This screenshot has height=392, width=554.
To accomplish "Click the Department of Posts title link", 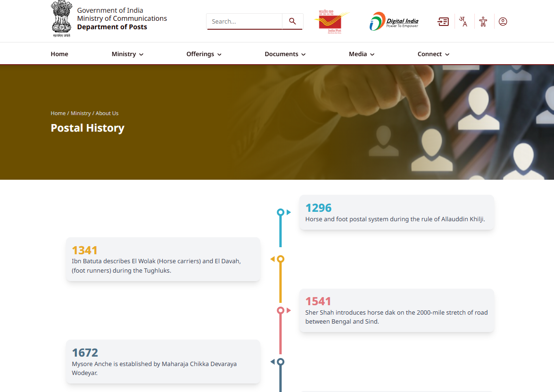I will pos(112,27).
